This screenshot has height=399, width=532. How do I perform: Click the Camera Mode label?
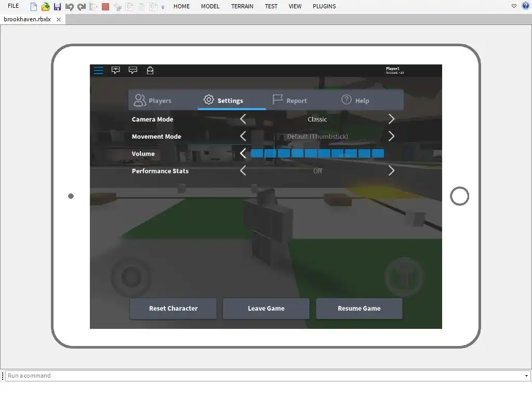(152, 119)
